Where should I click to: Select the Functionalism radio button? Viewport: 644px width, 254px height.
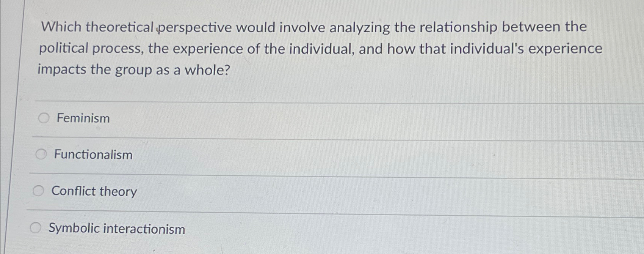coord(41,155)
